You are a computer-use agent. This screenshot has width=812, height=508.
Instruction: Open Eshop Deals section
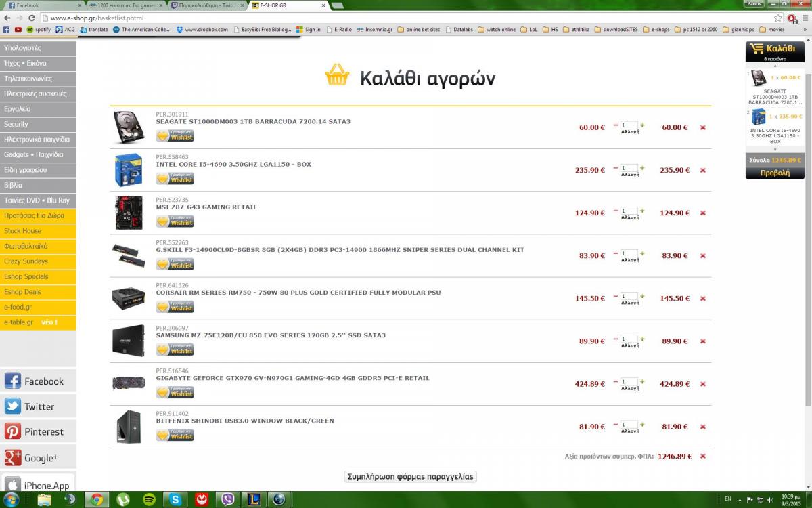38,292
